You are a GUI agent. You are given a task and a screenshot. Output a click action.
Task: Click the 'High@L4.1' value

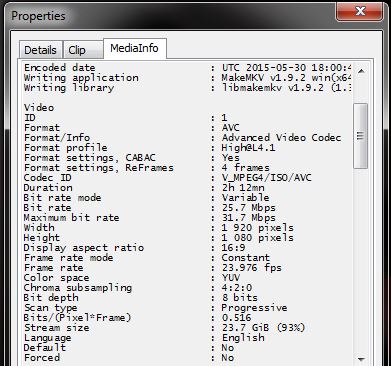tap(248, 148)
